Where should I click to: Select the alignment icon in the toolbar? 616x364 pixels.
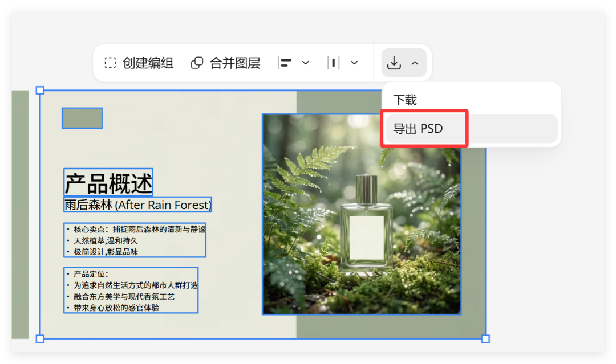(x=285, y=63)
